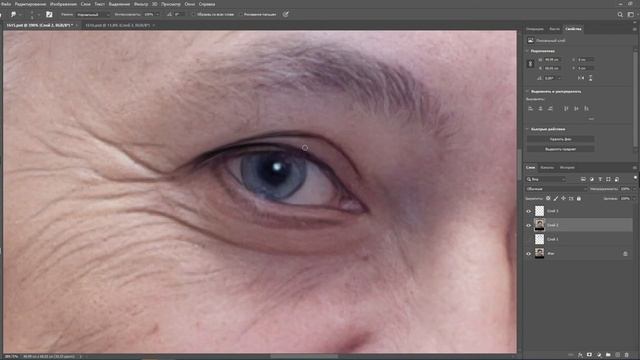Hide the Фон background layer

pos(529,253)
